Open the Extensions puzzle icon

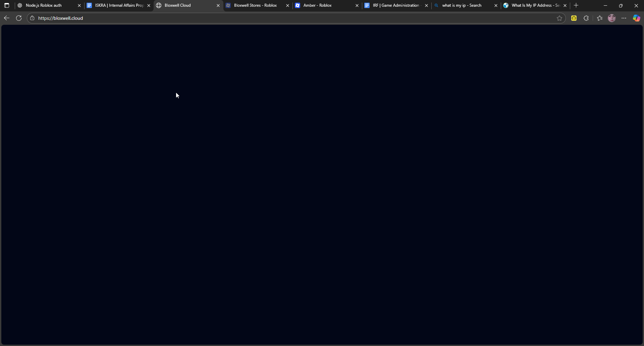(586, 18)
